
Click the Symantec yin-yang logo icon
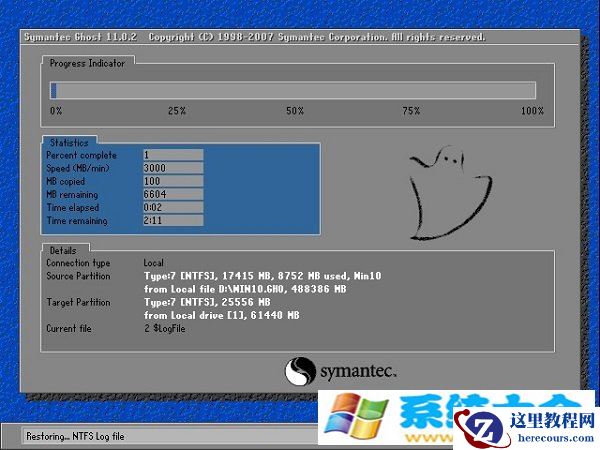click(300, 371)
